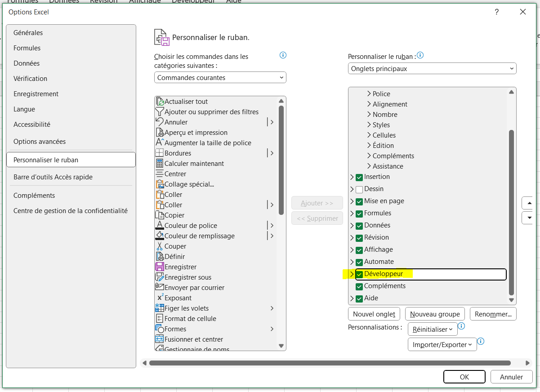Viewport: 540px width, 392px height.
Task: Toggle the Révision tab checkbox
Action: click(x=359, y=238)
